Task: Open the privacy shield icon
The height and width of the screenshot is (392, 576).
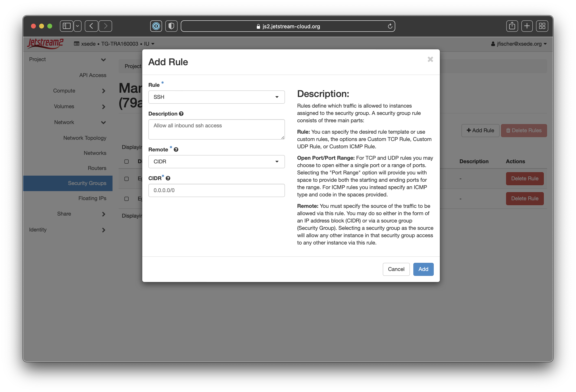Action: pyautogui.click(x=171, y=26)
